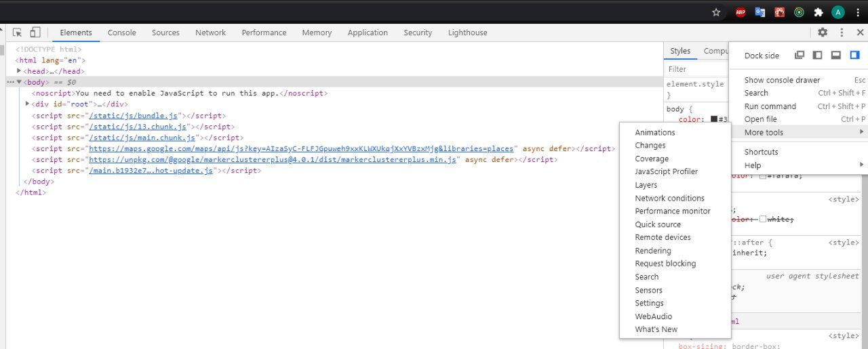Open Animations from More tools

coord(675,132)
